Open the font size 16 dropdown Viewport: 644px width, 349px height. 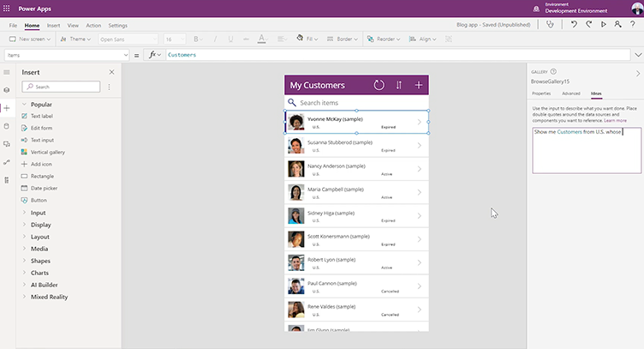(x=174, y=39)
